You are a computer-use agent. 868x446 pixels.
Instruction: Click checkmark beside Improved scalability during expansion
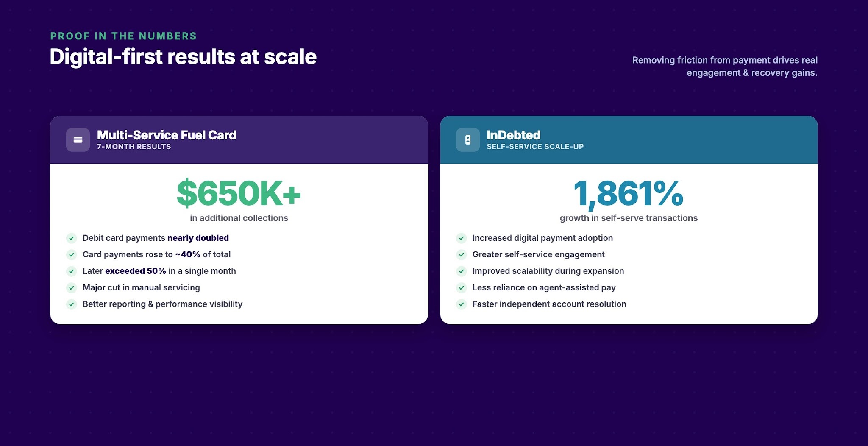coord(462,271)
